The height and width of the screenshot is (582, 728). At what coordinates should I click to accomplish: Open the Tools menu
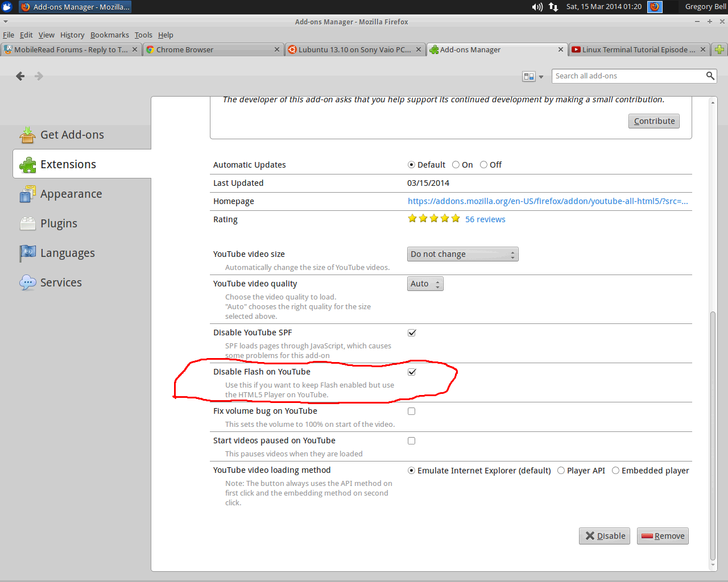(143, 35)
